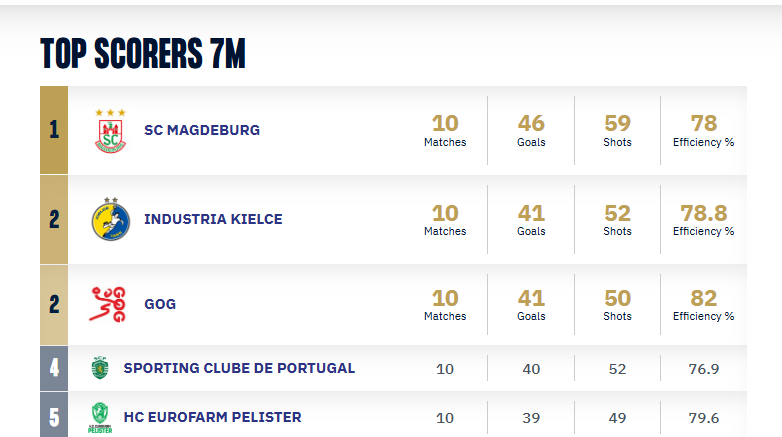Click SC Magdeburg's 46 goals stat
Screen dimensions: 782x437
[531, 124]
